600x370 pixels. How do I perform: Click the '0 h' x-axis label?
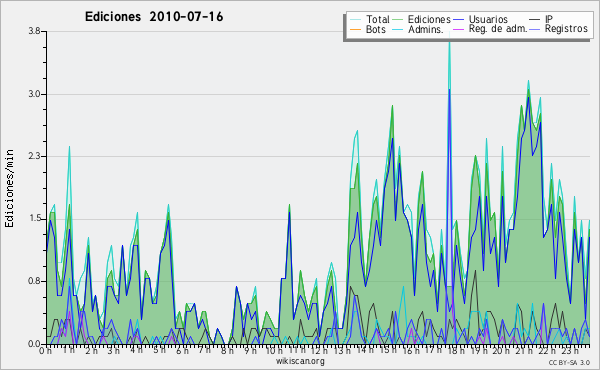coord(45,350)
